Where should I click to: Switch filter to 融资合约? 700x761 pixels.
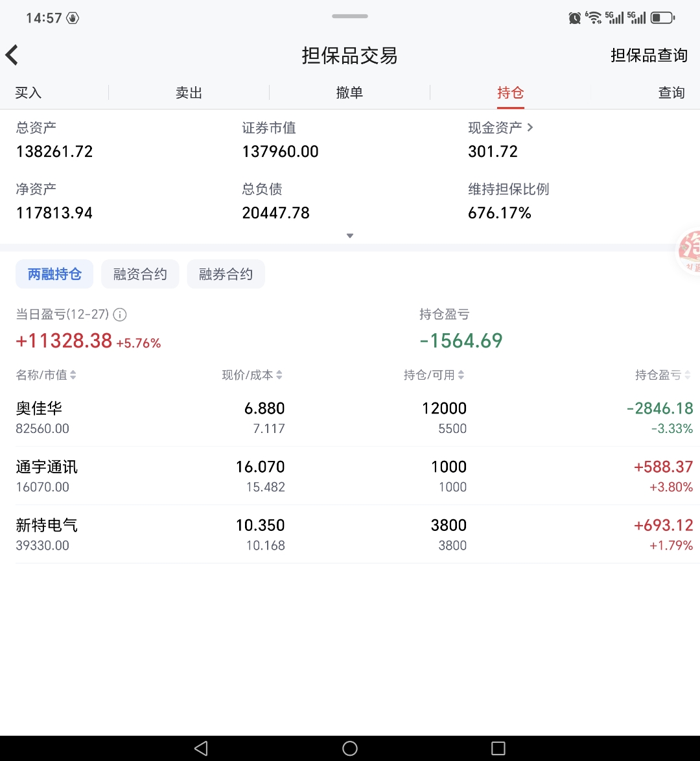tap(140, 274)
